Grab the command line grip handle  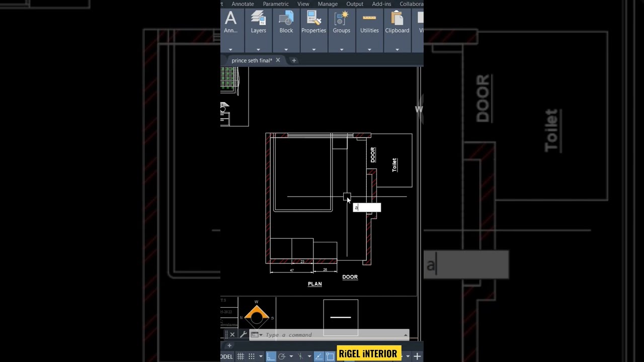pos(226,334)
